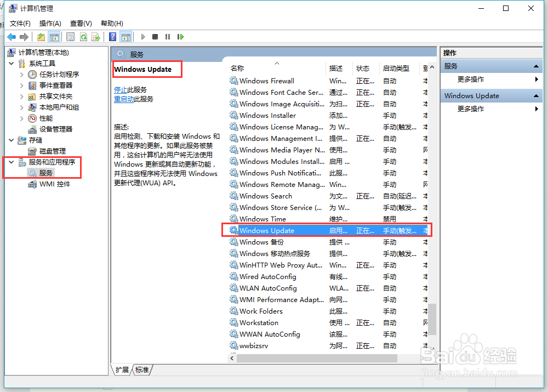
Task: Open the 帮助(H) menu
Action: [112, 24]
